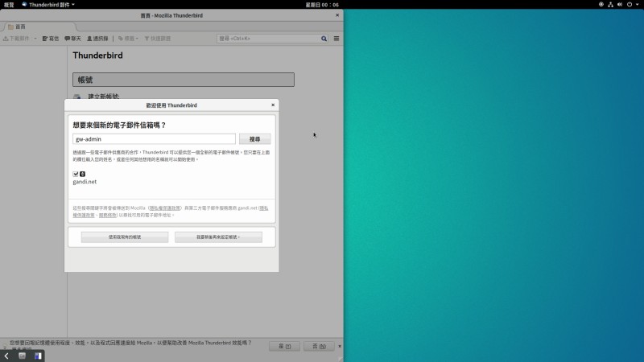644x362 pixels.
Task: Close the Mozilla Thunderbird main window
Action: pyautogui.click(x=337, y=15)
